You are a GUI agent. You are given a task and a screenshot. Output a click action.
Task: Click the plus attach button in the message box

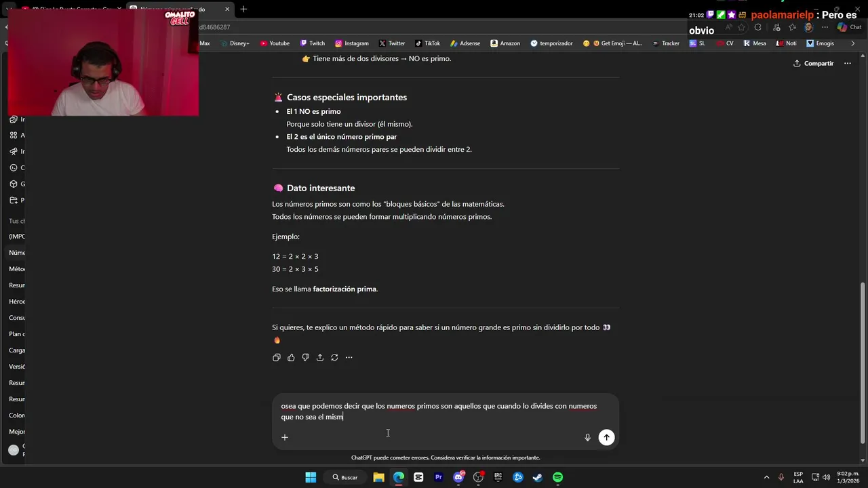pyautogui.click(x=285, y=437)
